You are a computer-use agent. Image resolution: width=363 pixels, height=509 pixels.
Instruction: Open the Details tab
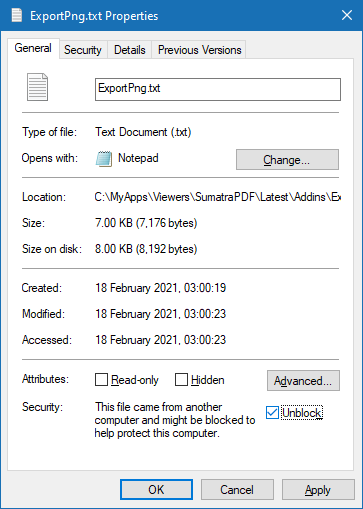(130, 50)
